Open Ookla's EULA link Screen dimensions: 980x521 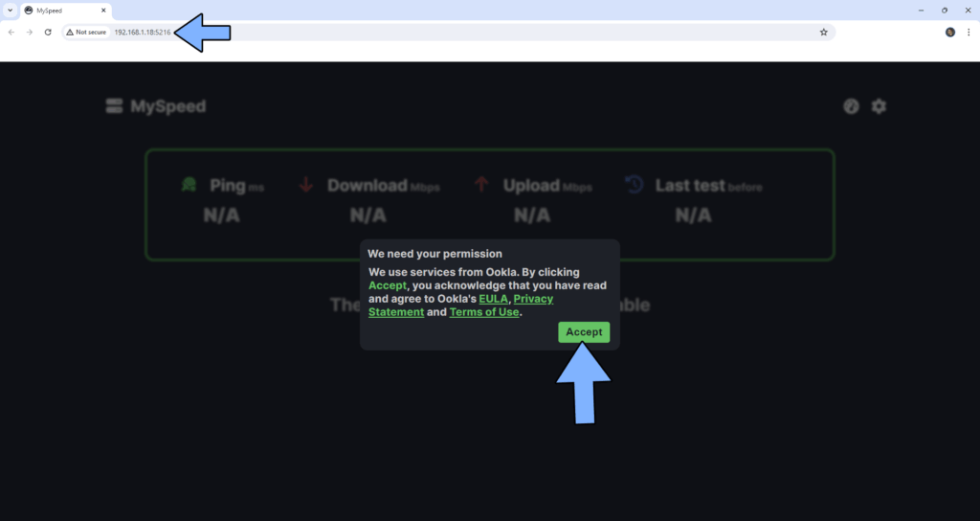click(494, 299)
